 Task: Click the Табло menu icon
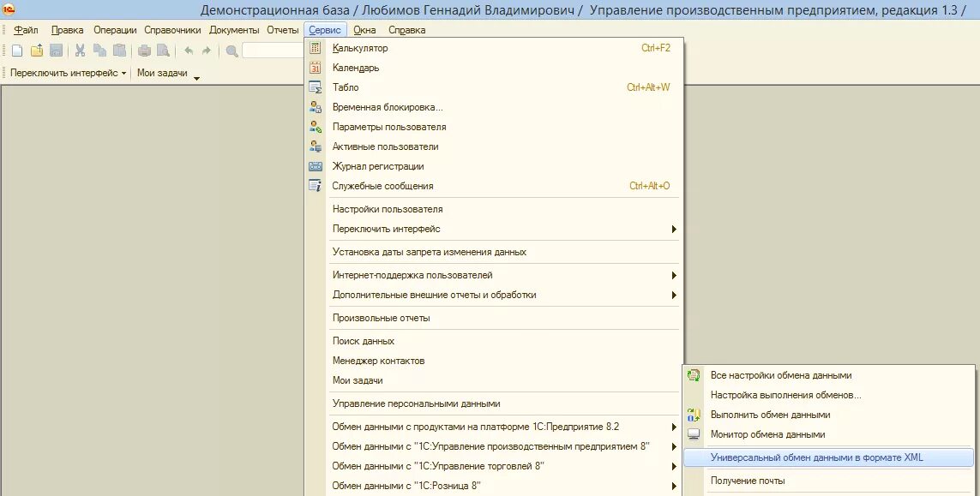point(316,87)
